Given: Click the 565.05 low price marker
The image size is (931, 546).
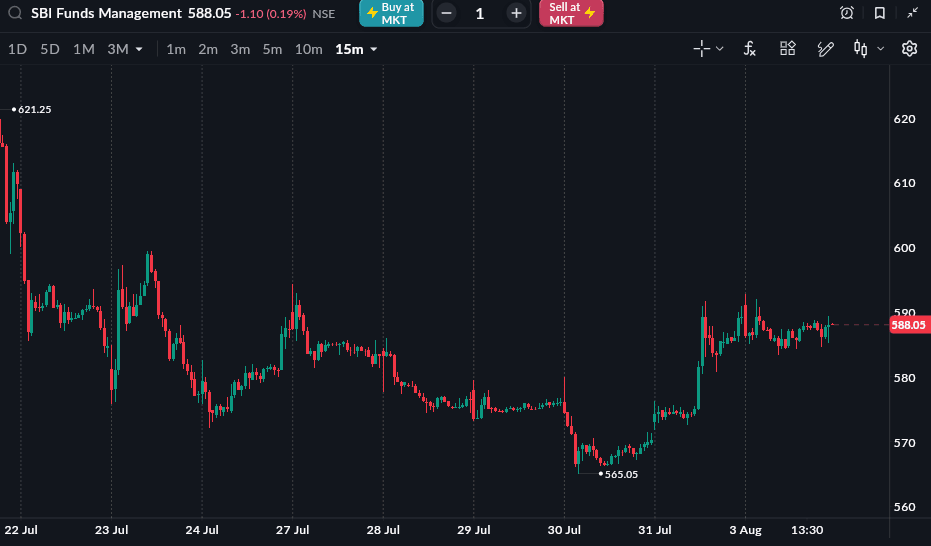Looking at the screenshot, I should pos(621,474).
